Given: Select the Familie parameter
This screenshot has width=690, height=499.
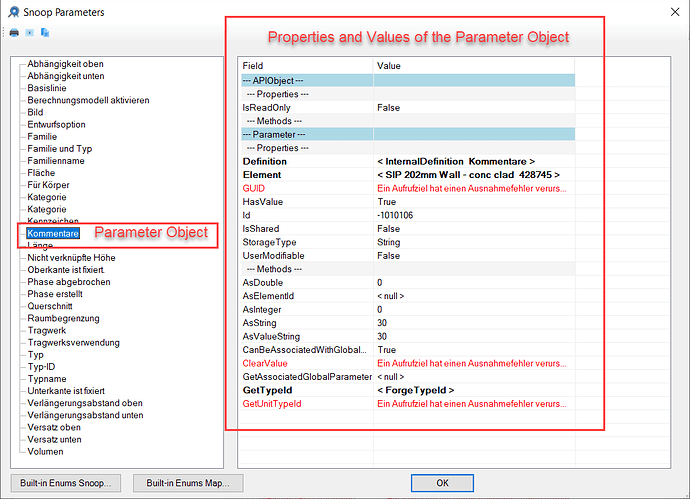Looking at the screenshot, I should click(x=42, y=136).
